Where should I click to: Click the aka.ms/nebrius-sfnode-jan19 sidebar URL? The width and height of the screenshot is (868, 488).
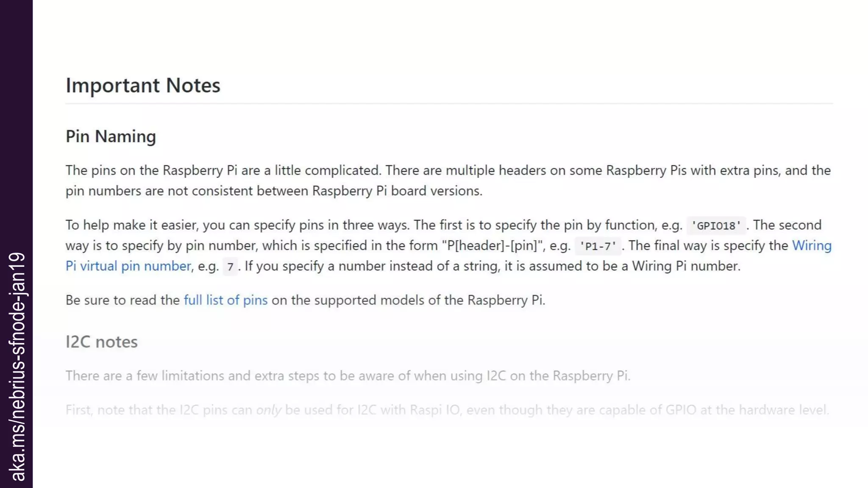[x=17, y=366]
